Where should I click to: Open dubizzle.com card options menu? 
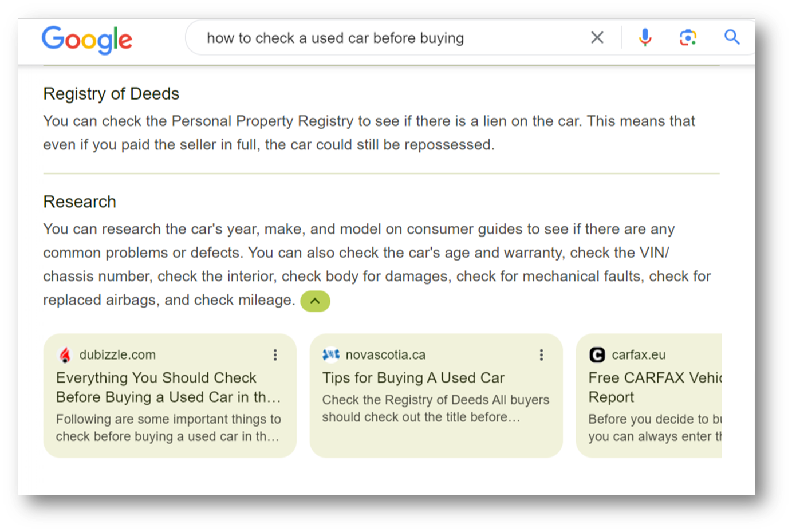tap(275, 355)
